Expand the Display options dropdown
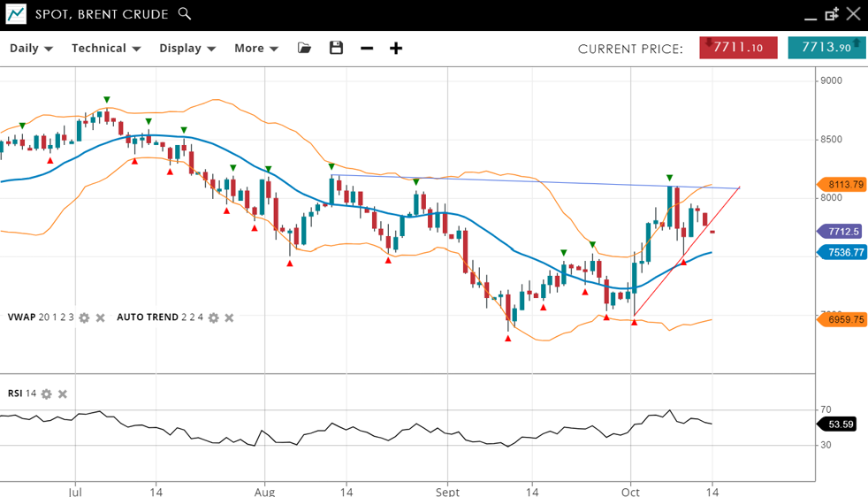Viewport: 868px width, 497px height. click(187, 48)
